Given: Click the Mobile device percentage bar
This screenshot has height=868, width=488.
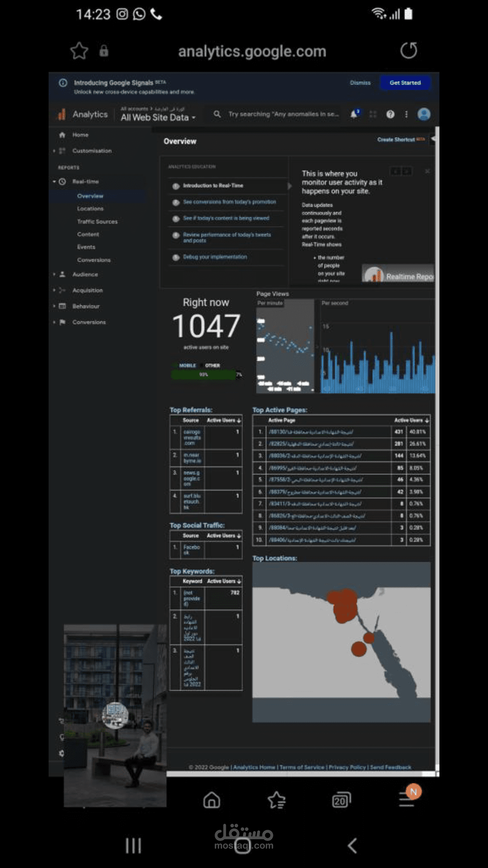Looking at the screenshot, I should point(203,374).
